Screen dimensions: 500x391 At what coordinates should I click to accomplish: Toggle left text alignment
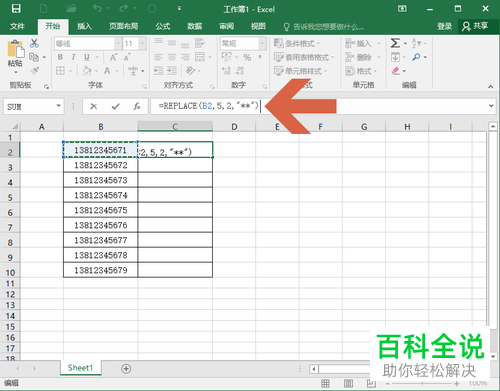(x=159, y=57)
